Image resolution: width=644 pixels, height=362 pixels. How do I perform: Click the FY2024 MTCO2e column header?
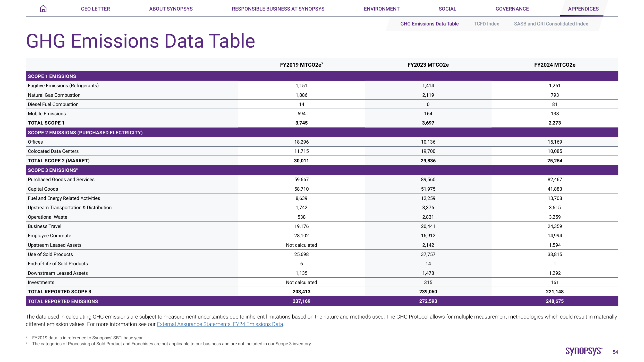555,65
